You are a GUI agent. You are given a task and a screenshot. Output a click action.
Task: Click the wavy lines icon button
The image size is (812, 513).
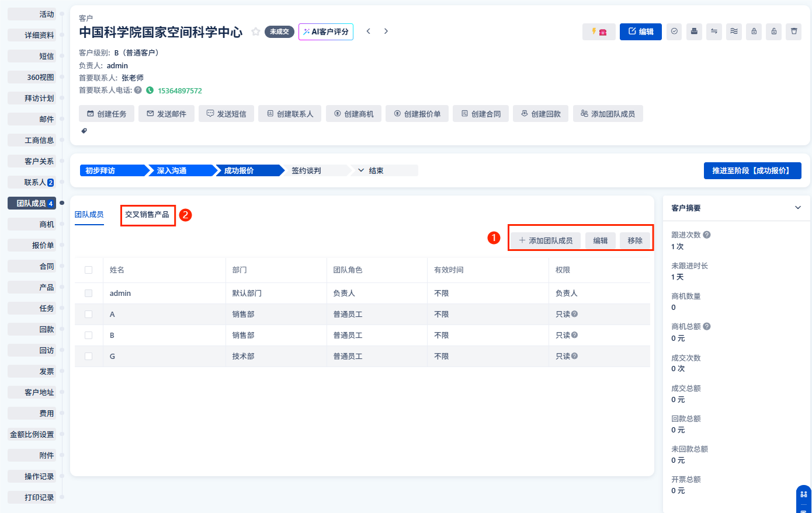click(x=734, y=32)
